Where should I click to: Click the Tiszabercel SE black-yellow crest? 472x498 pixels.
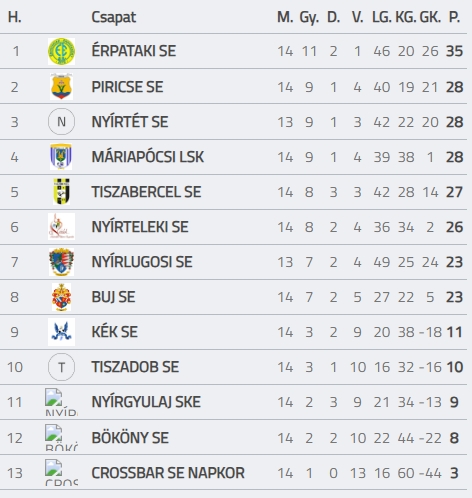tap(61, 192)
